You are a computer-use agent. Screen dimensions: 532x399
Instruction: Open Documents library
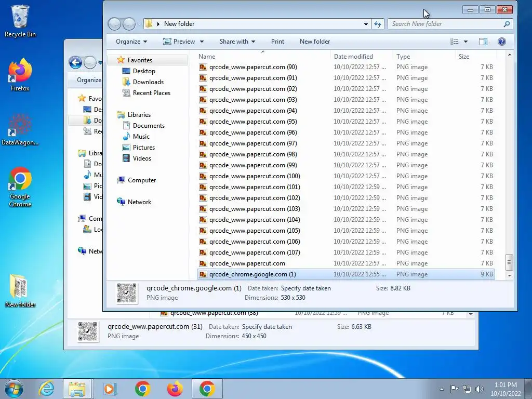coord(149,126)
